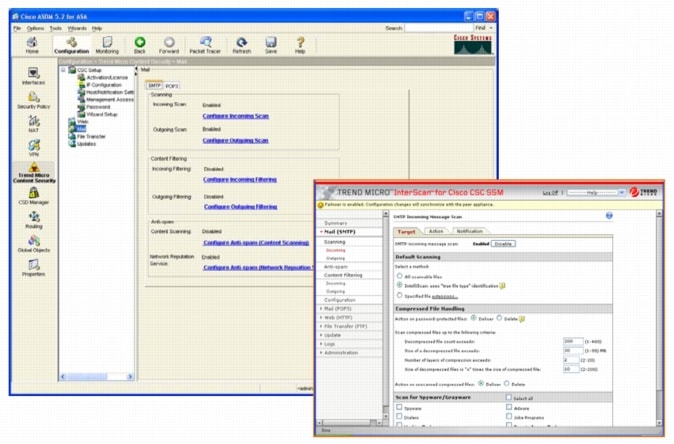This screenshot has height=444, width=674.
Task: Open the CSD Manager sidebar section
Action: [34, 196]
